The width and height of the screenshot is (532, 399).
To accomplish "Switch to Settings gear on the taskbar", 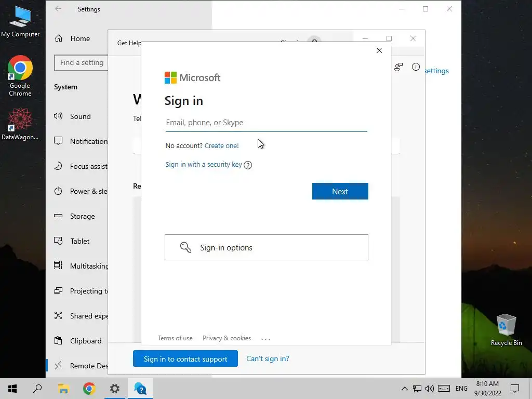I will coord(115,389).
